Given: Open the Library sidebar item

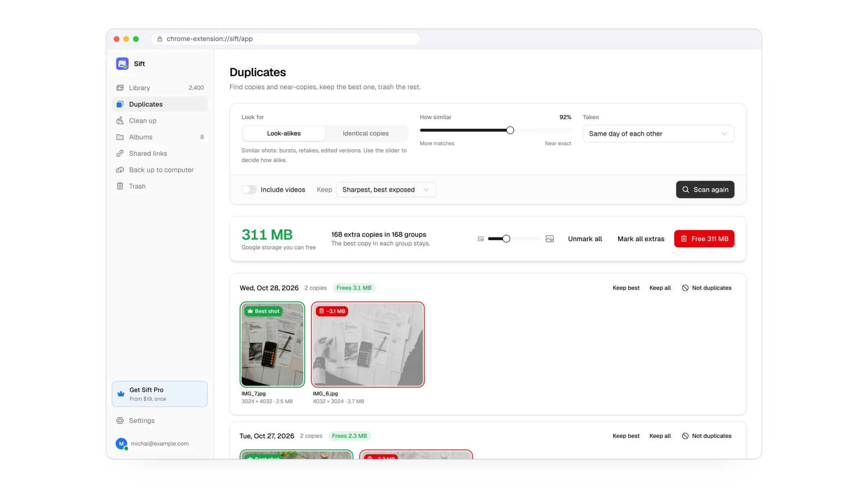Looking at the screenshot, I should 160,88.
